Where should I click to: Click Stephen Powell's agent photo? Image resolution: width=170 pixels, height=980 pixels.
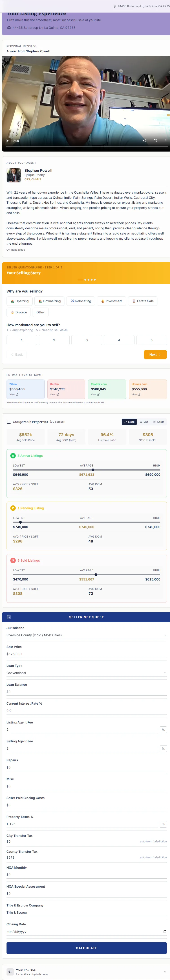tap(14, 175)
